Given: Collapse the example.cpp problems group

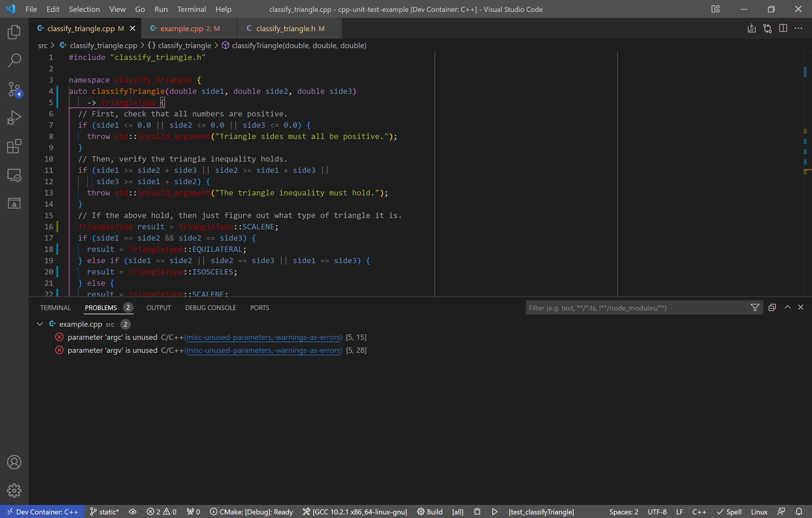Looking at the screenshot, I should 40,324.
